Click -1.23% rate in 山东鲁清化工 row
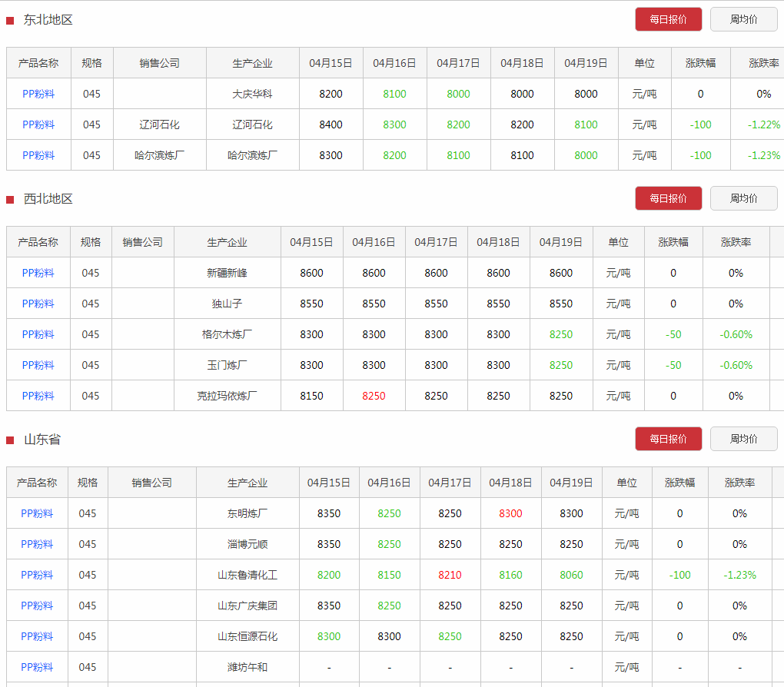 point(740,575)
